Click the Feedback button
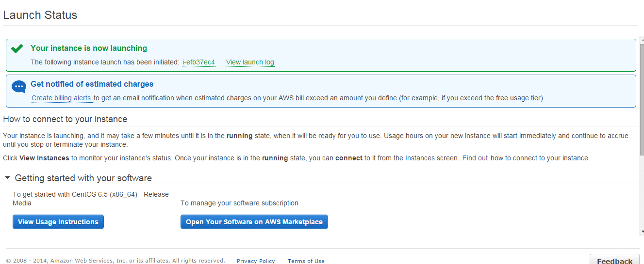The width and height of the screenshot is (644, 264). pyautogui.click(x=614, y=260)
